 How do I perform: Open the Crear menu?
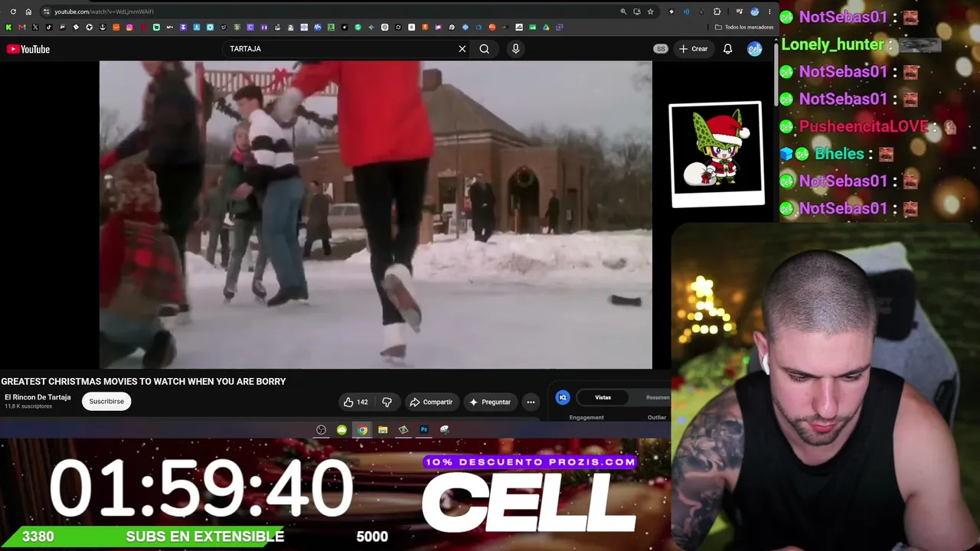[693, 49]
